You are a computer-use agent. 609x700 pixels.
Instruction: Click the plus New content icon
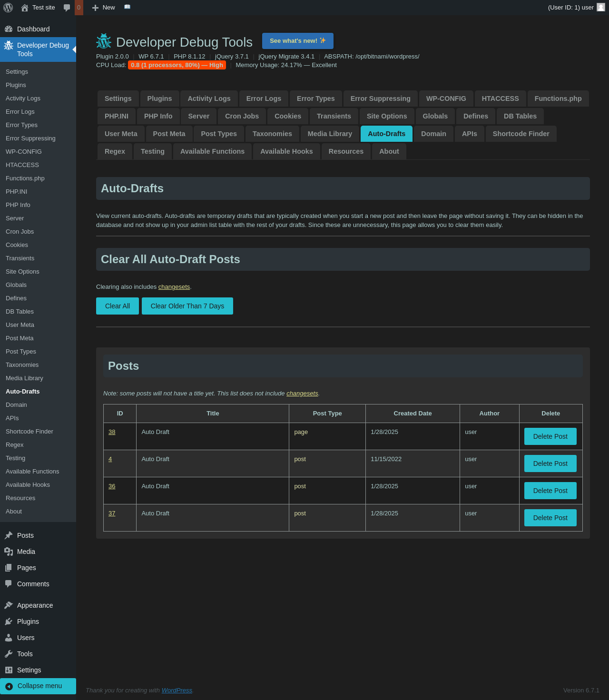pyautogui.click(x=95, y=8)
